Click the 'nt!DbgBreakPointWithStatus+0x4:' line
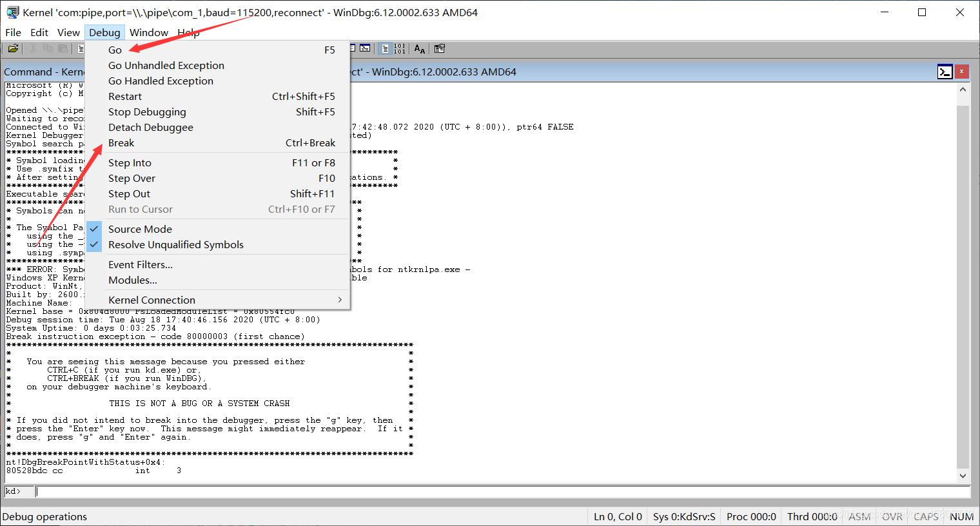 point(86,462)
